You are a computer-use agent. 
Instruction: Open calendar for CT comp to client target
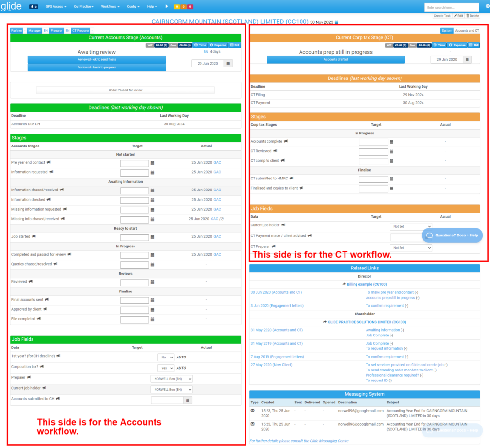(x=391, y=161)
